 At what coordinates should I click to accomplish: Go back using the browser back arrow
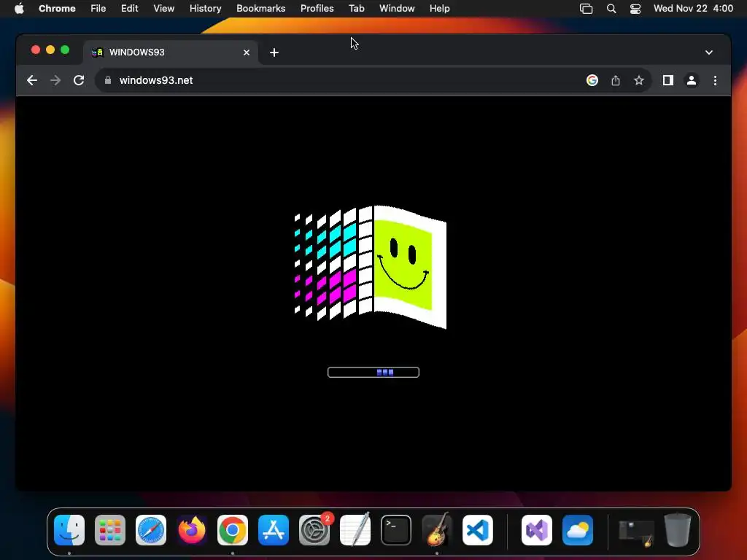[x=32, y=80]
